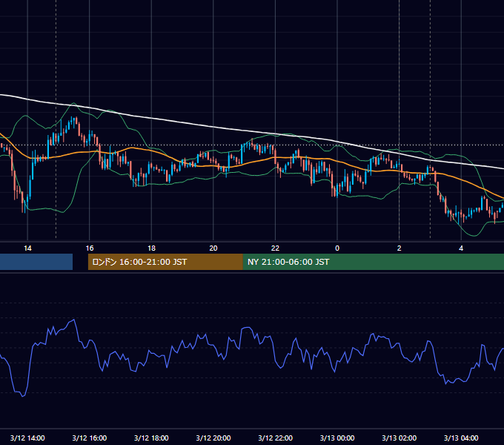
Task: Click the NY 21:00-06:00 JST session bar
Action: click(373, 262)
